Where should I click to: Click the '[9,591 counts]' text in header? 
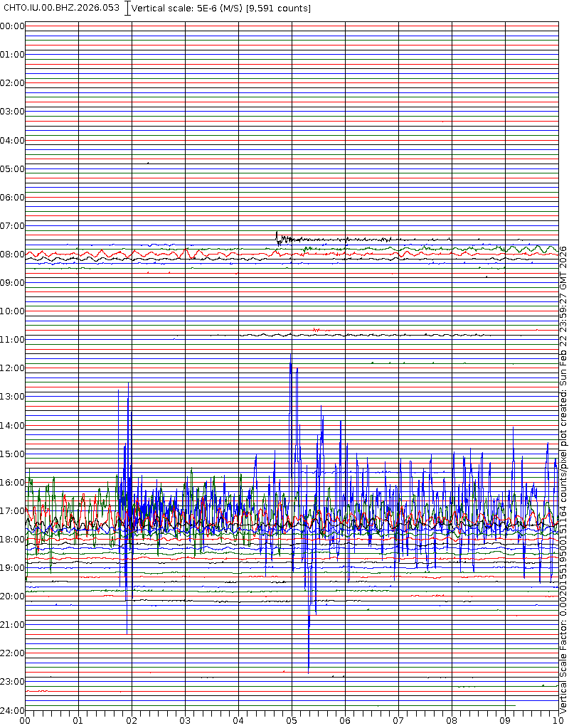point(278,9)
